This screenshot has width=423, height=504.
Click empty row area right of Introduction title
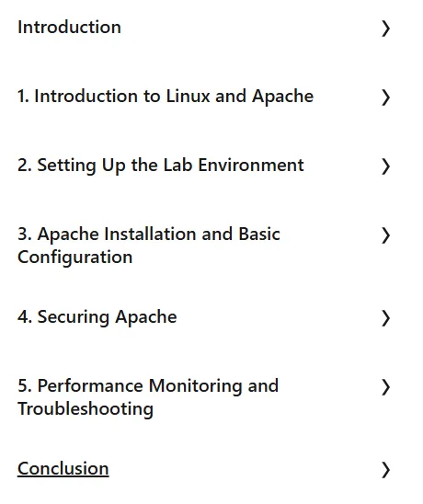point(251,28)
